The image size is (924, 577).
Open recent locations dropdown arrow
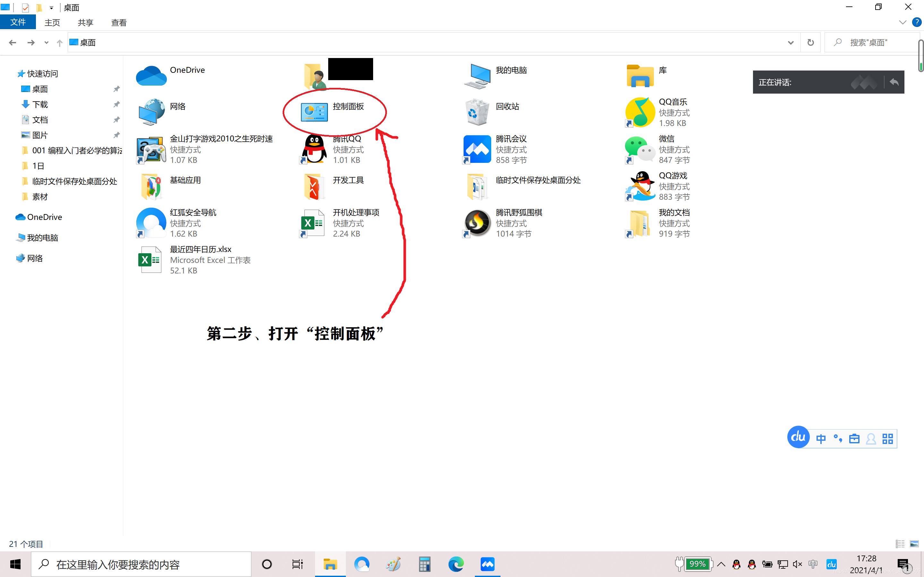[46, 42]
